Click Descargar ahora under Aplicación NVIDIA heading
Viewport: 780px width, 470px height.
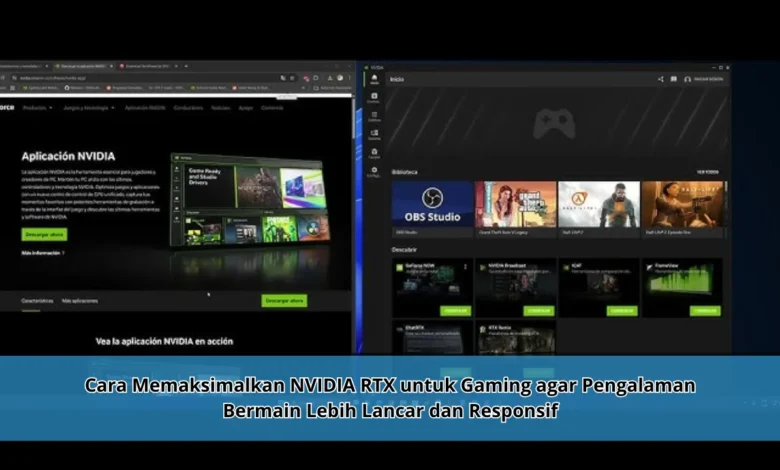pyautogui.click(x=44, y=234)
